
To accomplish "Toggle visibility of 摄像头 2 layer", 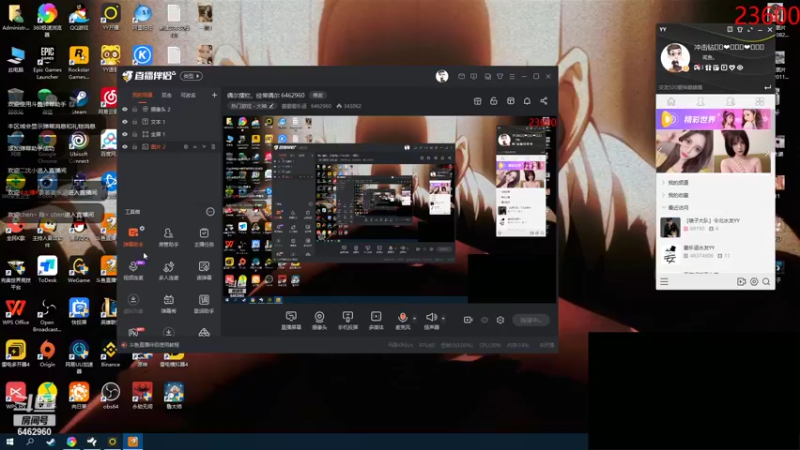I will (x=124, y=109).
